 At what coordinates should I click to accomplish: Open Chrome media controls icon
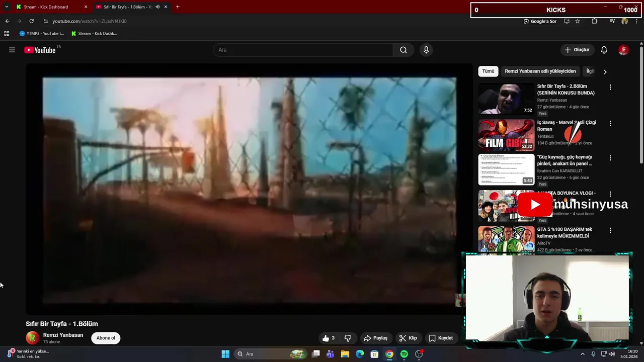point(612,21)
